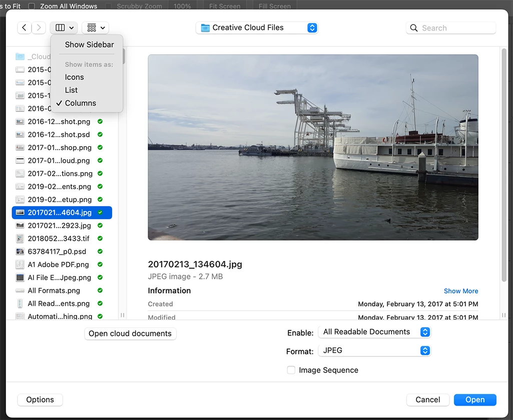Image resolution: width=513 pixels, height=420 pixels.
Task: Toggle Scrubby Zoom checkbox in Photoshop bar
Action: point(108,6)
